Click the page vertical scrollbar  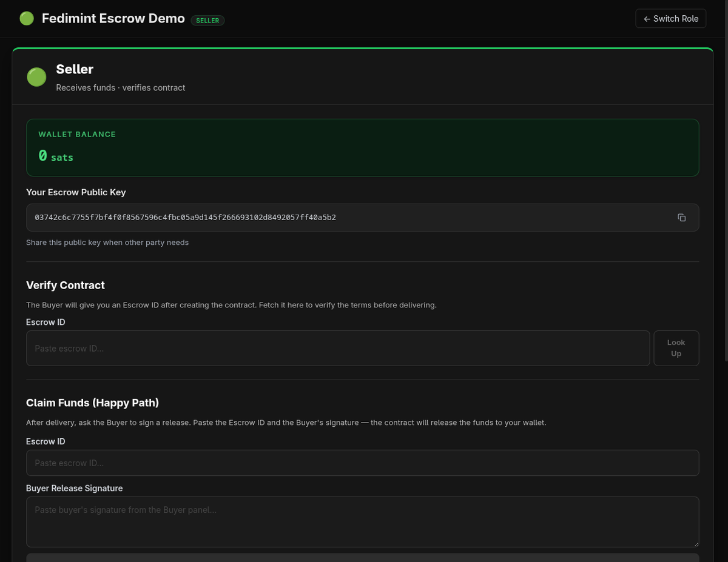pyautogui.click(x=725, y=182)
